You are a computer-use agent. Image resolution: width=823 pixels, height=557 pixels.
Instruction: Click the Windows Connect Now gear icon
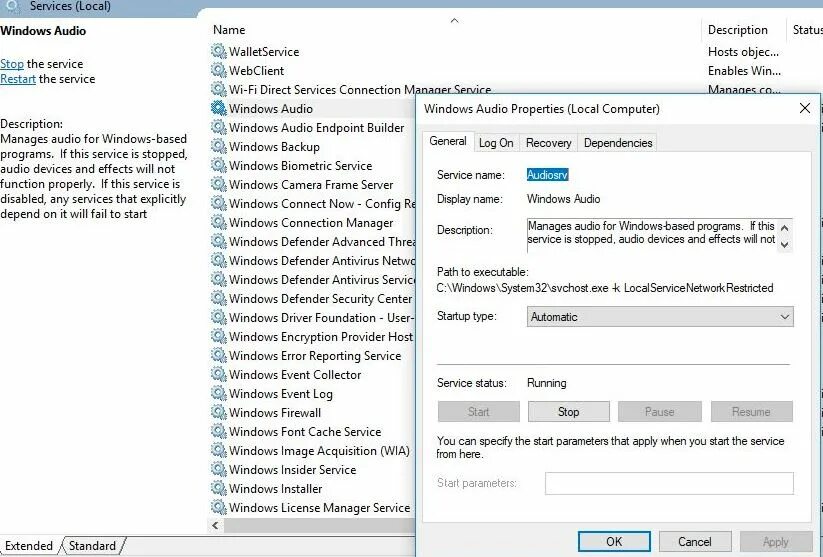tap(218, 203)
